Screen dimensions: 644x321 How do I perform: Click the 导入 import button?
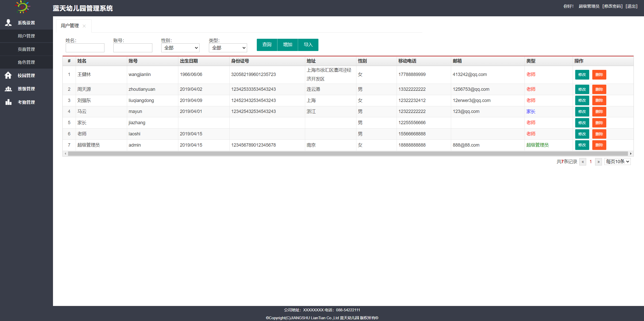[x=308, y=45]
